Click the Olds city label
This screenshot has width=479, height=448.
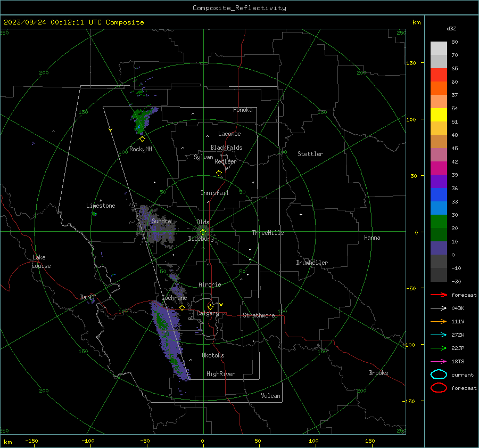click(203, 222)
